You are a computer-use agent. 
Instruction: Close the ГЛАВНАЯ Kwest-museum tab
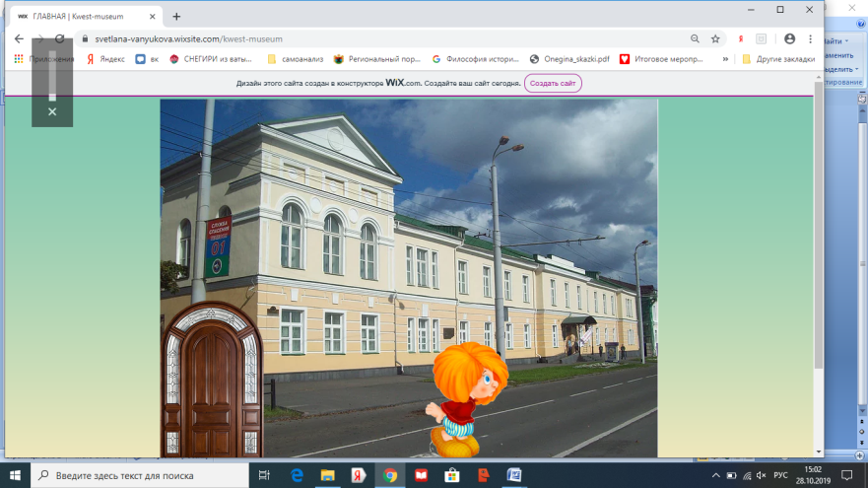pos(153,17)
